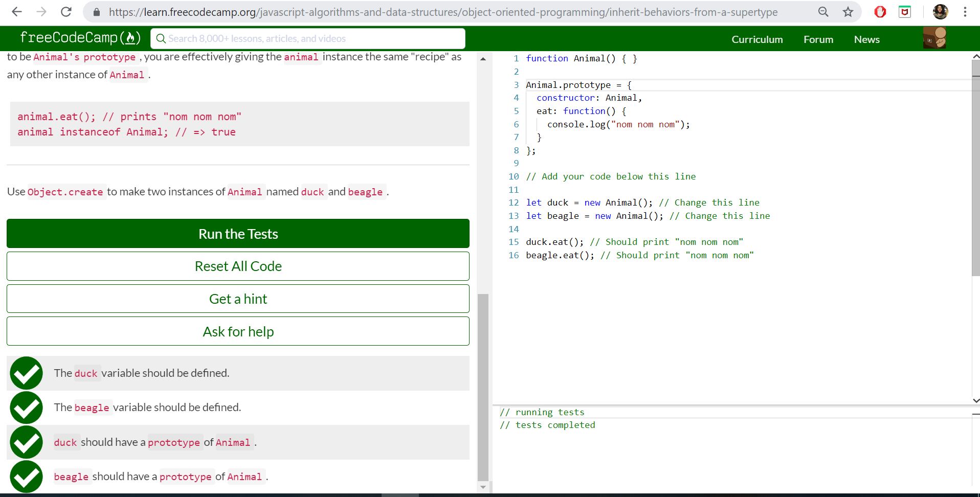Visit the Forum

tap(818, 39)
